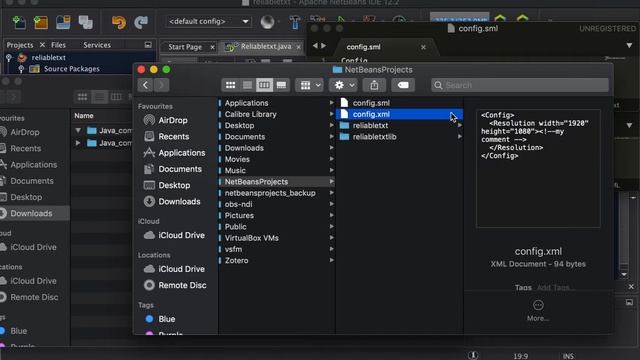Select Finder column view
The width and height of the screenshot is (640, 360).
tap(264, 85)
